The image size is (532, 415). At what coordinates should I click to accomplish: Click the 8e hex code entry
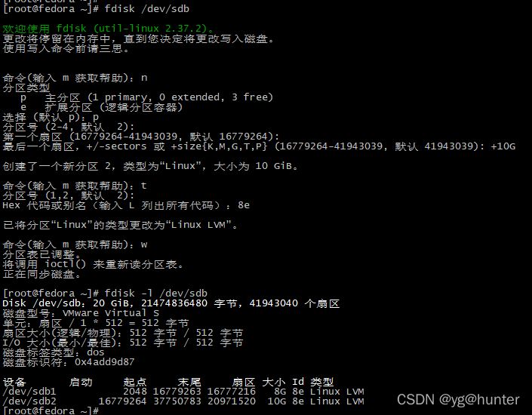244,206
